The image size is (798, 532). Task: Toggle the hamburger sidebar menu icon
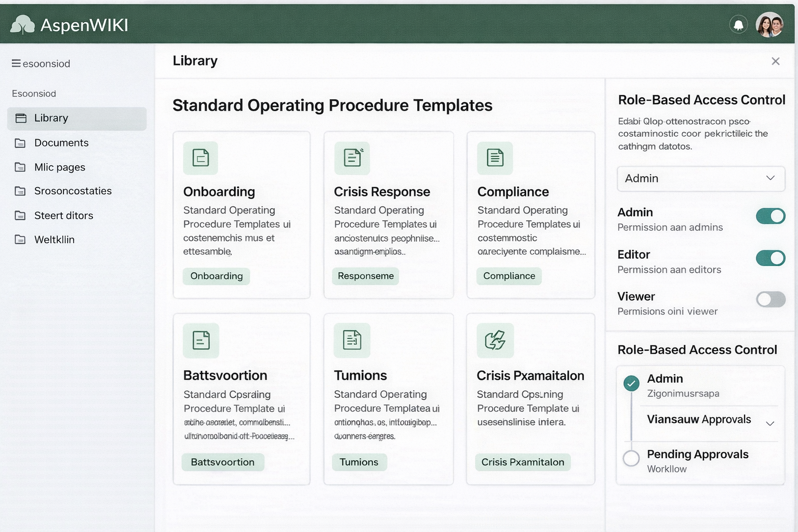click(16, 63)
